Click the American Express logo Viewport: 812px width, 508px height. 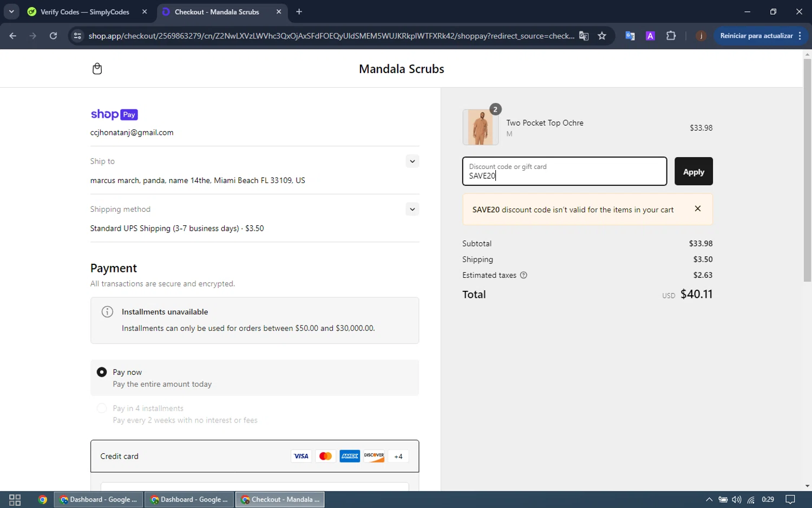point(350,456)
